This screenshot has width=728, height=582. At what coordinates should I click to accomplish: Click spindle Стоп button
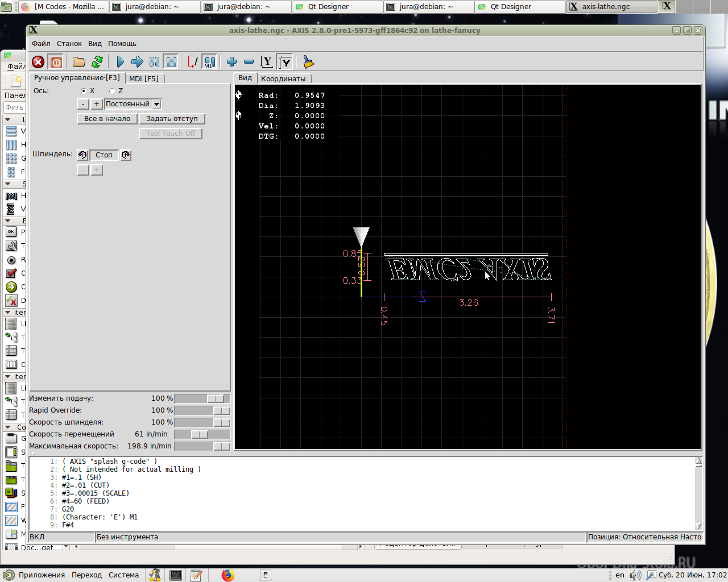tap(104, 155)
